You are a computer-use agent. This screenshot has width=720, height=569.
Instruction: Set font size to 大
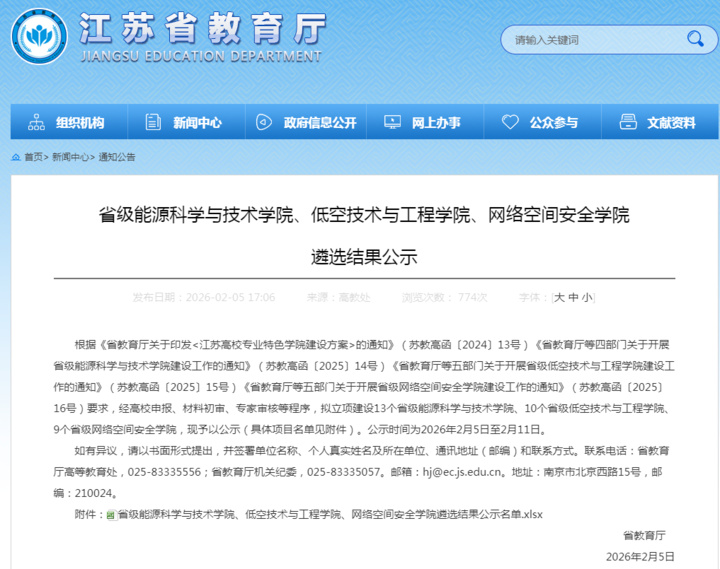(560, 297)
